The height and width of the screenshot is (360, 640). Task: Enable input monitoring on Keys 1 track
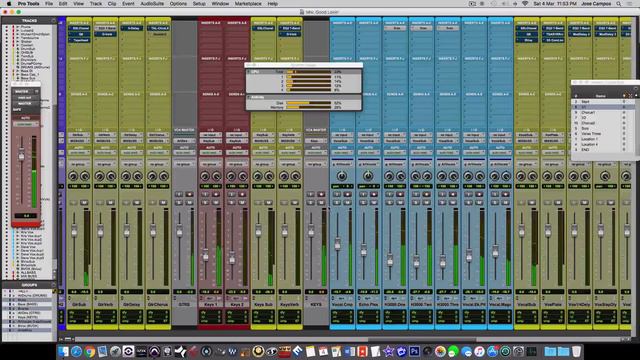coord(205,194)
